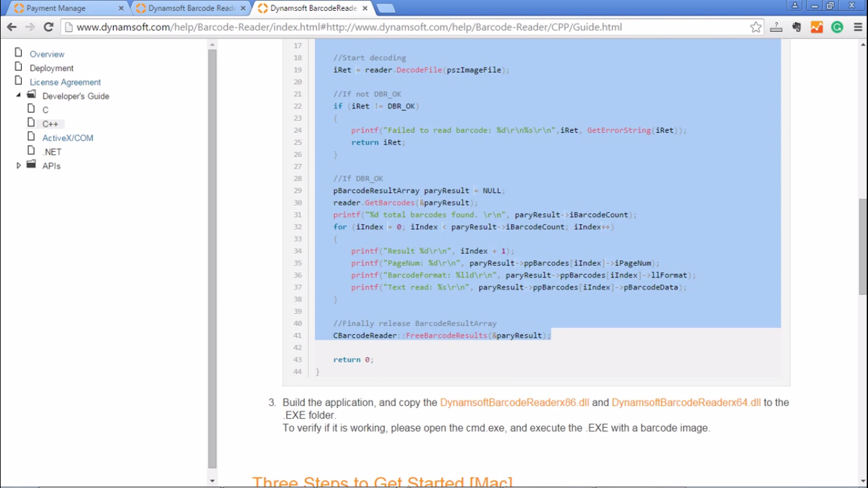The width and height of the screenshot is (868, 488).
Task: Open the License Agreement link
Action: pyautogui.click(x=65, y=82)
